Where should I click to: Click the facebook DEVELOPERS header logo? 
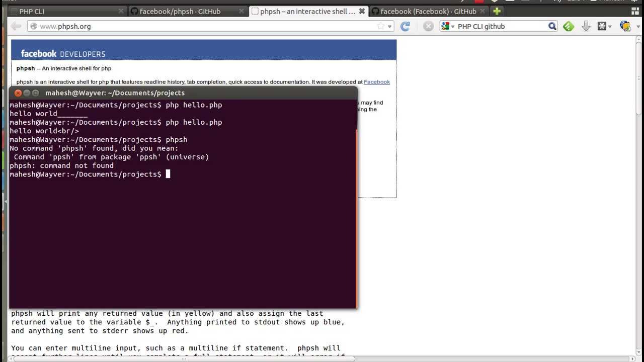pyautogui.click(x=63, y=54)
